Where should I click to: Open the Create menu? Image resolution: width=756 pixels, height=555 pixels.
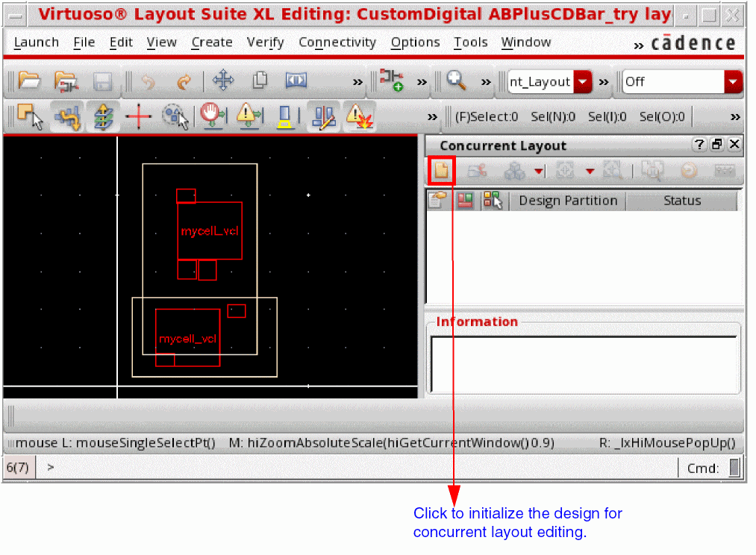coord(212,43)
